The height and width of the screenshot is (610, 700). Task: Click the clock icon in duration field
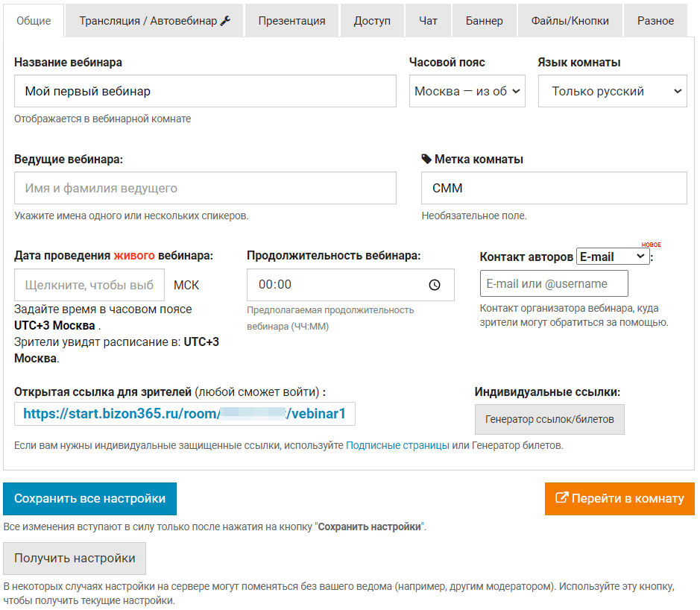(x=435, y=285)
